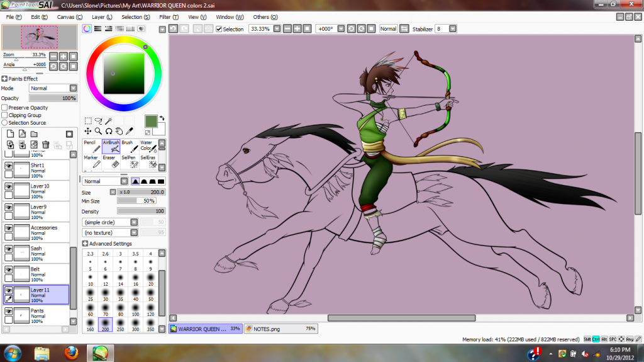Open Firefox from the Windows taskbar
The image size is (644, 362).
click(x=72, y=352)
